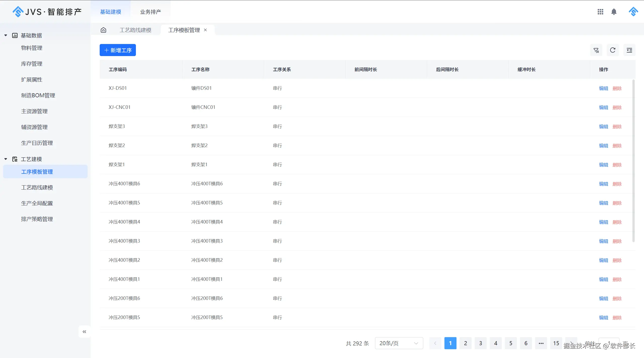Click 编辑 for XJ-DS01 row
644x358 pixels.
pos(603,88)
